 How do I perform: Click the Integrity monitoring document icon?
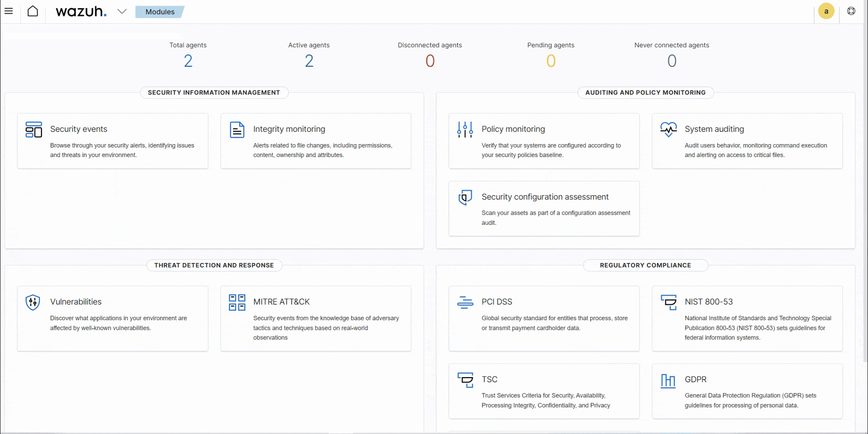237,130
